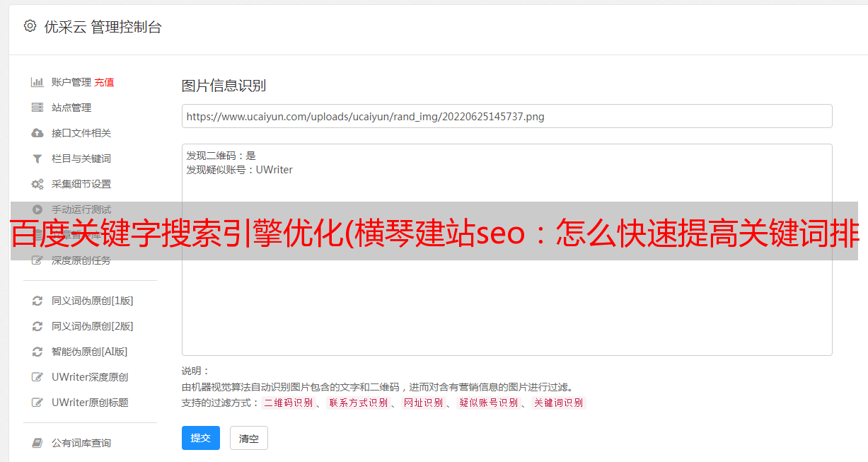Viewport: 868px width, 462px height.
Task: Open 接口文件相关 menu item
Action: [x=81, y=133]
